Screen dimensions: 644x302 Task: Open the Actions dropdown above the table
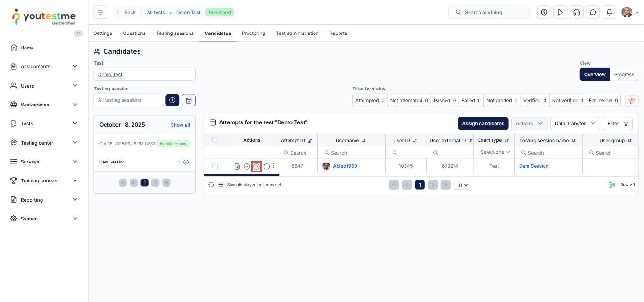(x=529, y=123)
